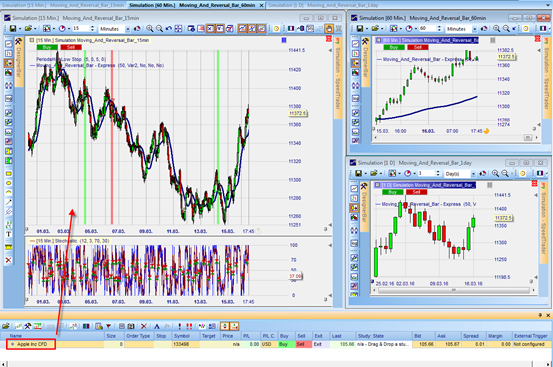The width and height of the screenshot is (553, 367).
Task: Select bar chart type in left sidebar
Action: tap(8, 53)
